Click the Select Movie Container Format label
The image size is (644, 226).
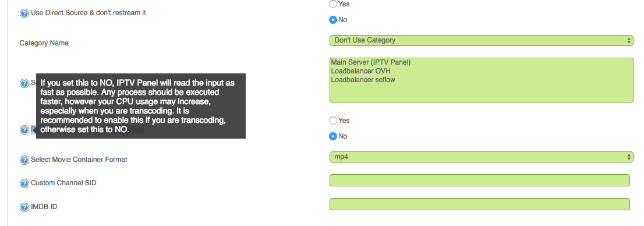(79, 160)
